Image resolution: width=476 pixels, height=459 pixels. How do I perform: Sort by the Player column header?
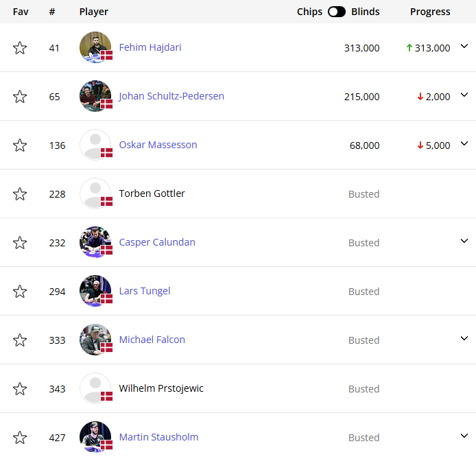coord(94,12)
